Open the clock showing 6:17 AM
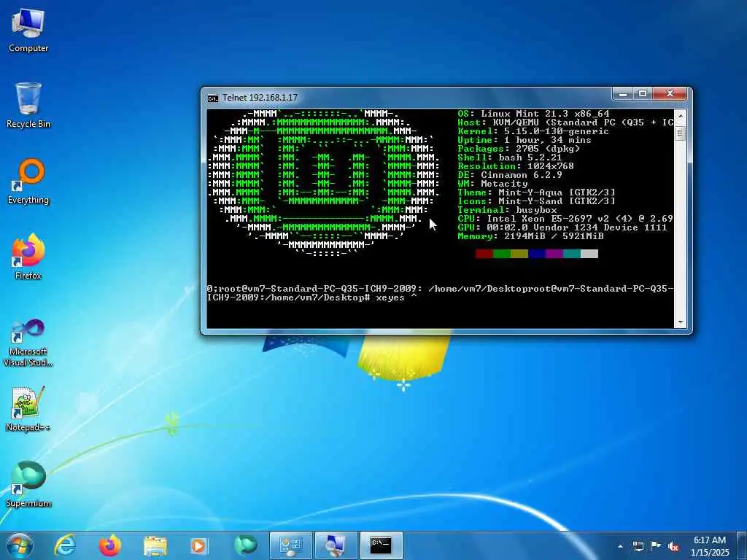The width and height of the screenshot is (747, 560). click(709, 546)
